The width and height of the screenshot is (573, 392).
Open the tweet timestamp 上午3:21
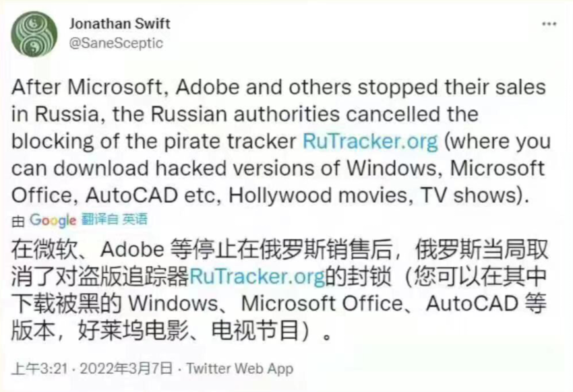coord(39,368)
